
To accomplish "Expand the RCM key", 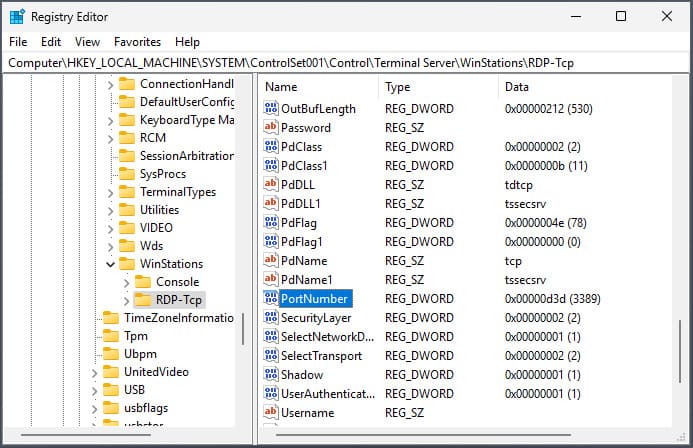I will tap(110, 139).
